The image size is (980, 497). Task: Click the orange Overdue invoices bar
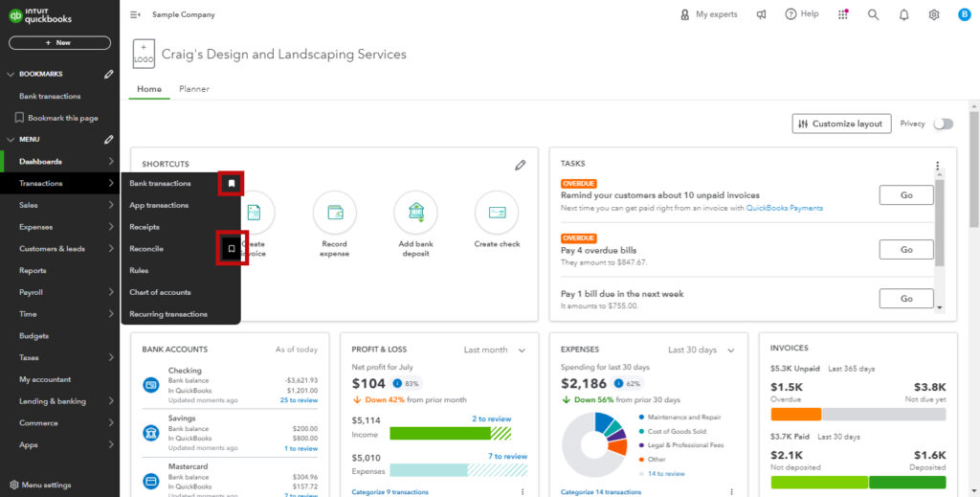(795, 415)
